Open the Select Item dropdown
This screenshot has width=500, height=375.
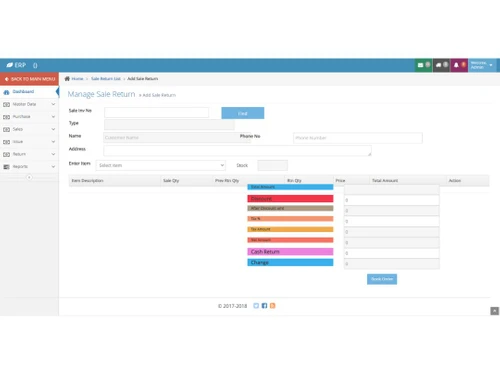[x=161, y=165]
